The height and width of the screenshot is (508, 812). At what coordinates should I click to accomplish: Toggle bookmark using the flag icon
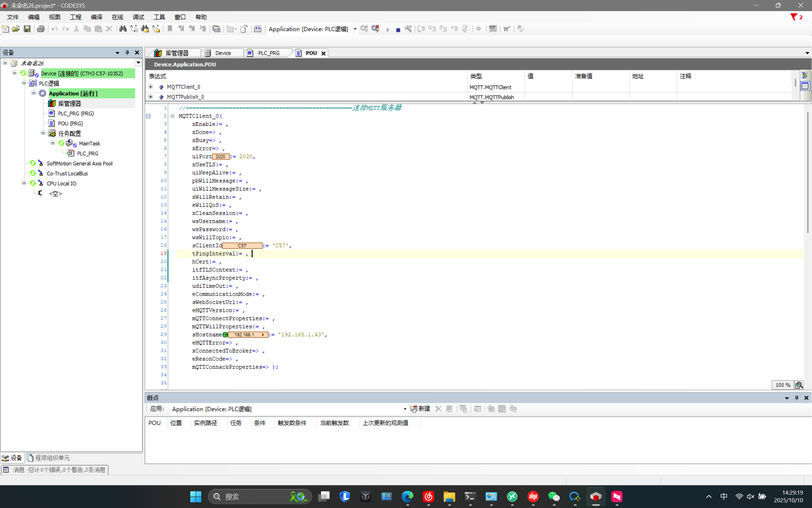pyautogui.click(x=170, y=29)
